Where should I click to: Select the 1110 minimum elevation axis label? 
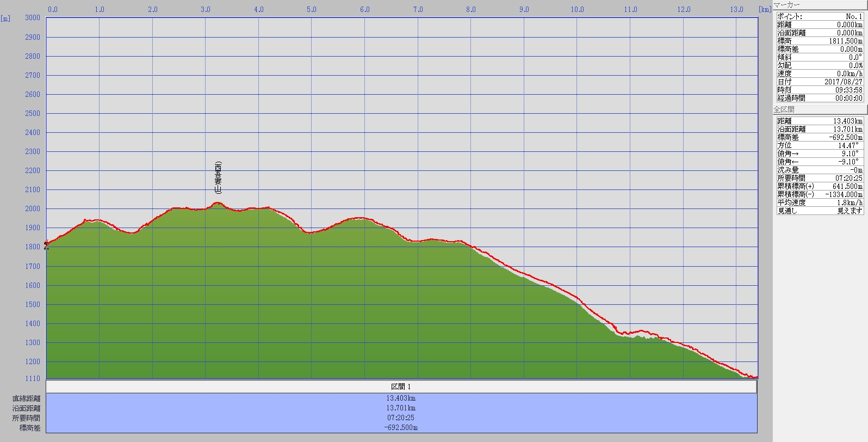33,378
